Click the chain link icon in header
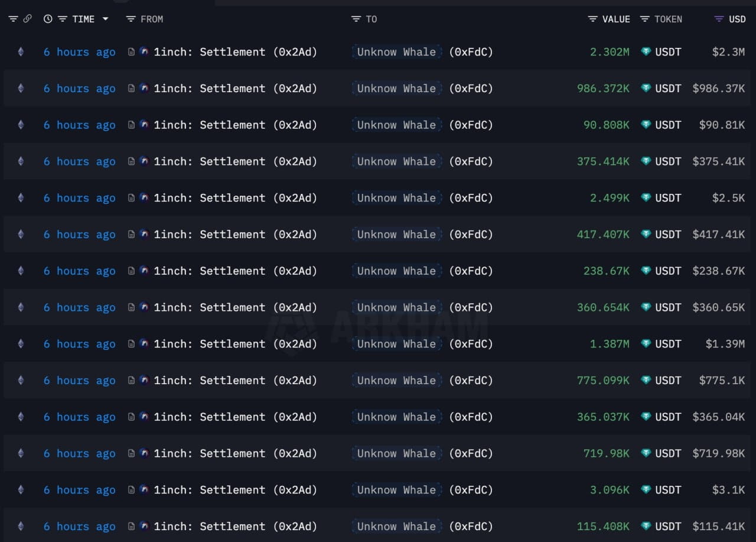 pos(27,19)
